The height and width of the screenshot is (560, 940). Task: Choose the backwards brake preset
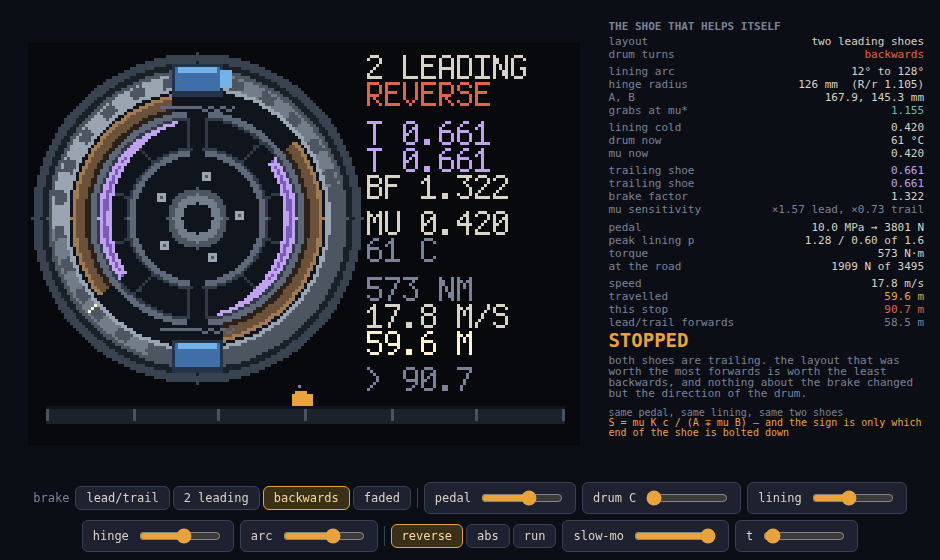(x=306, y=498)
